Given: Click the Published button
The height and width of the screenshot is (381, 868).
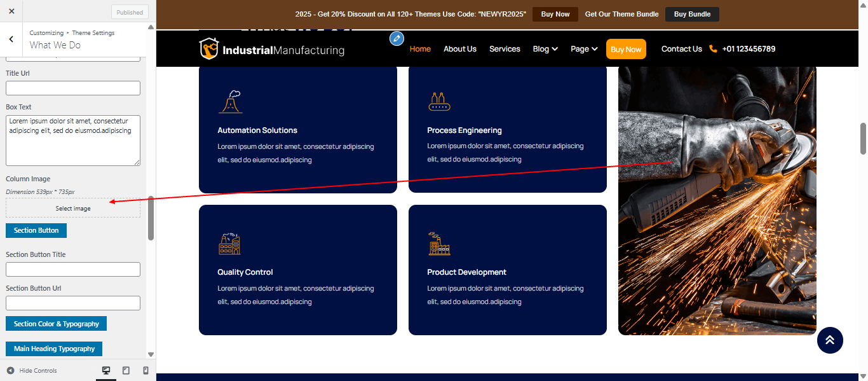Looking at the screenshot, I should point(130,12).
